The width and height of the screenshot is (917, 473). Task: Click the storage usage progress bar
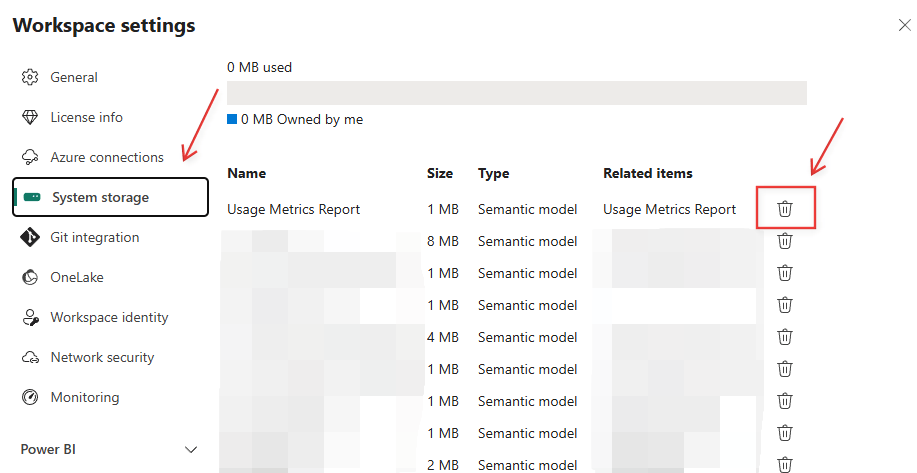coord(516,93)
